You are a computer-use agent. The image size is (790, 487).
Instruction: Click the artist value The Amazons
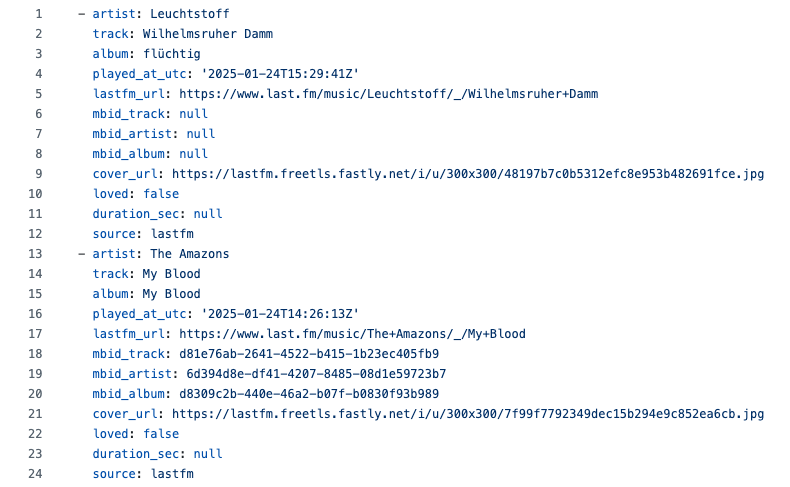(190, 254)
